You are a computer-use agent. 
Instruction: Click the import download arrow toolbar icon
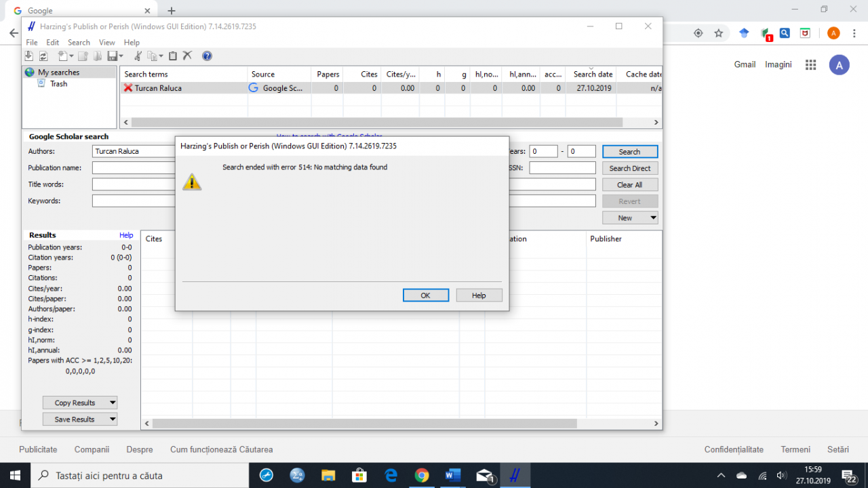pyautogui.click(x=29, y=56)
